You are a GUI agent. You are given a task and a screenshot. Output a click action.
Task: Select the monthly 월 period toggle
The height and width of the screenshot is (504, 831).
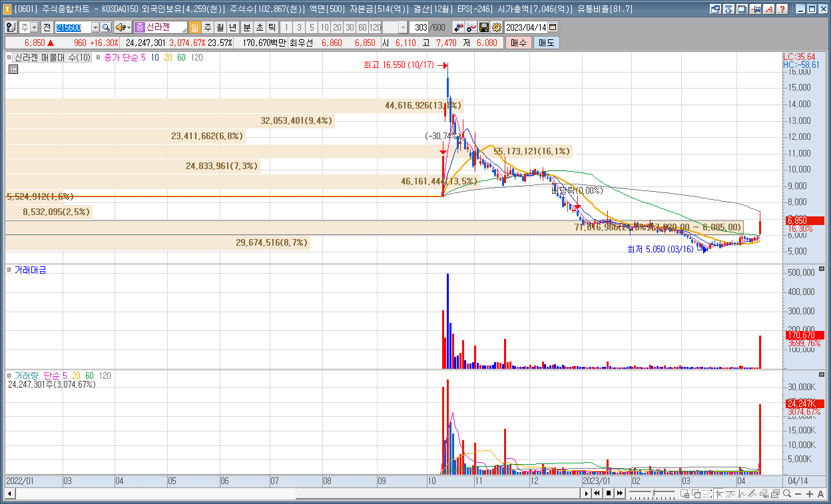[220, 27]
